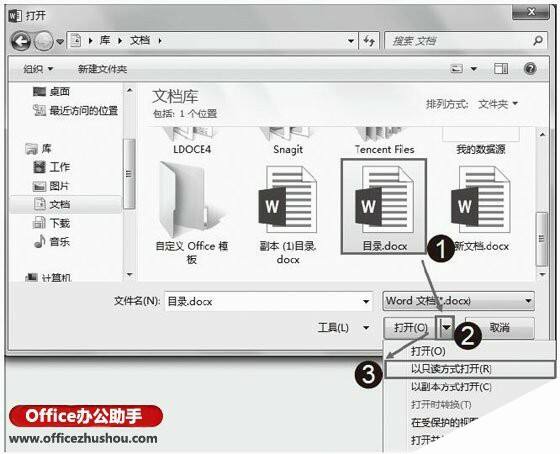Click the help question mark icon

[530, 68]
